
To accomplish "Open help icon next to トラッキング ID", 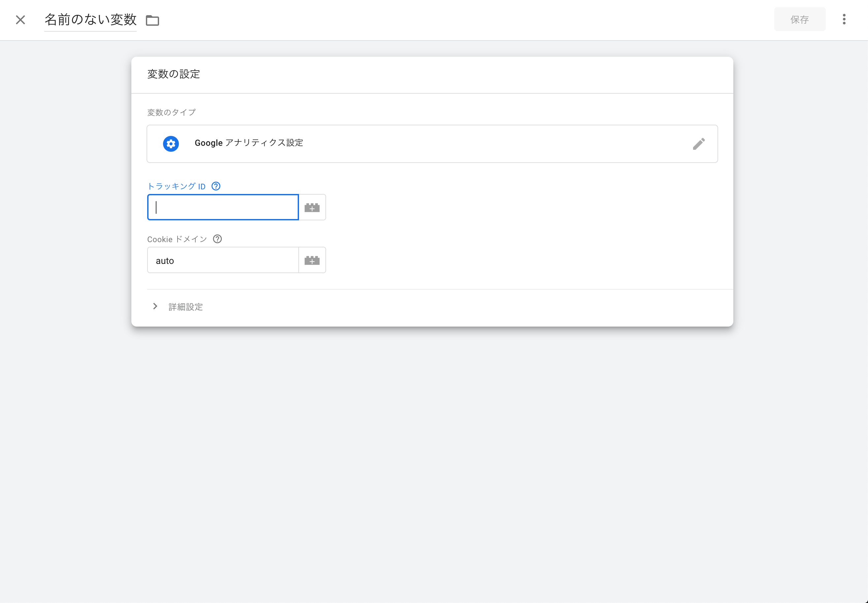I will 216,186.
